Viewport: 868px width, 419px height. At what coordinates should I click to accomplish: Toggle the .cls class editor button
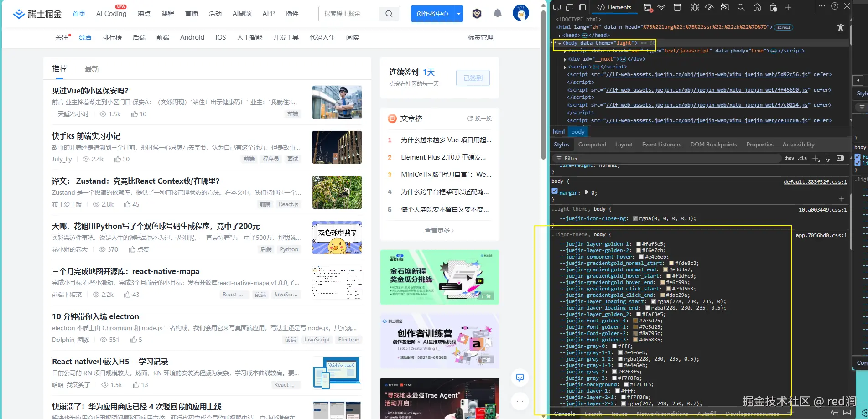[802, 159]
